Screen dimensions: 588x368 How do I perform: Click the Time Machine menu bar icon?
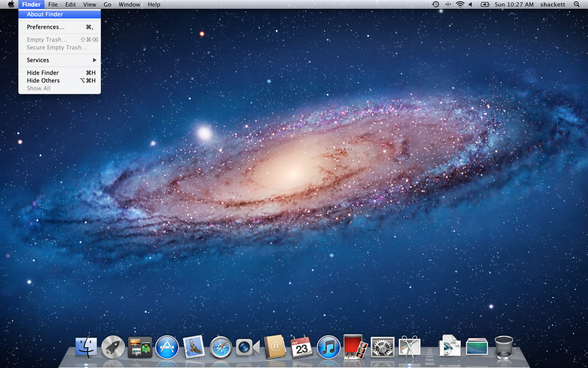click(x=435, y=4)
